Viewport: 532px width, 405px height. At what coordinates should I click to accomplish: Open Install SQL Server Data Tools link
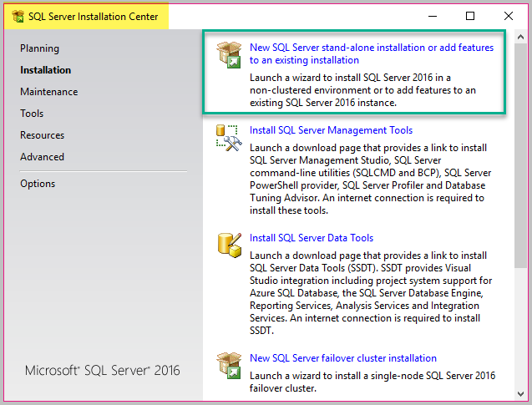coord(312,238)
